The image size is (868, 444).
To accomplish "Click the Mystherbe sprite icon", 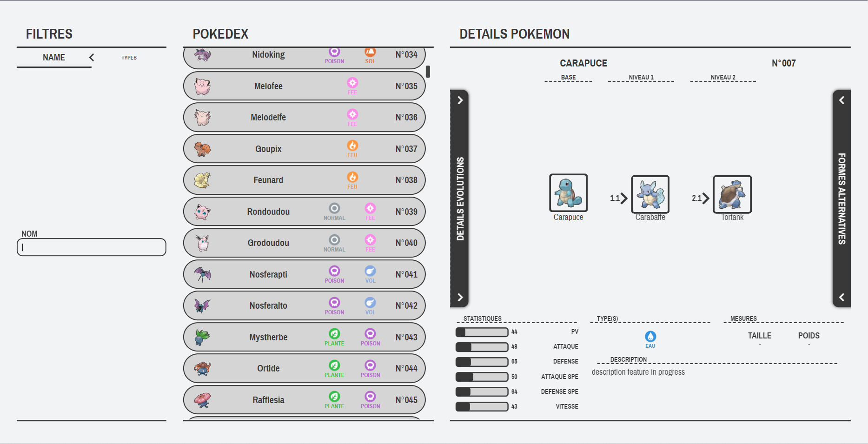I will 202,337.
